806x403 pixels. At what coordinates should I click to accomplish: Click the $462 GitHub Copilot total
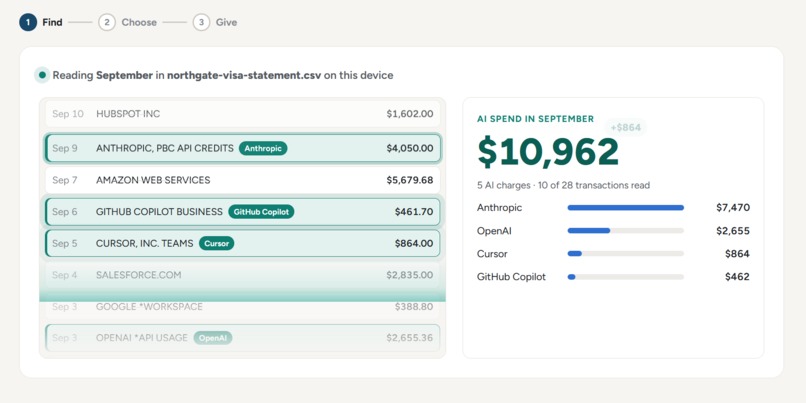[x=737, y=277]
